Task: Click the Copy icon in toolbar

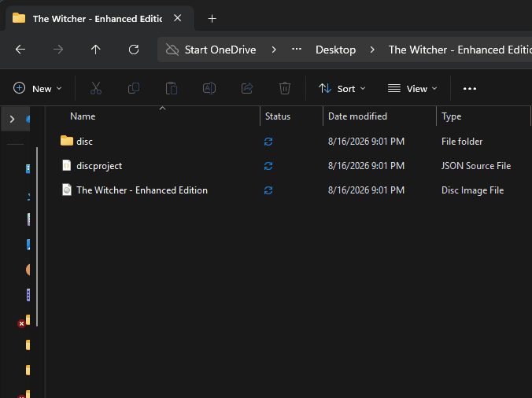Action: (134, 88)
